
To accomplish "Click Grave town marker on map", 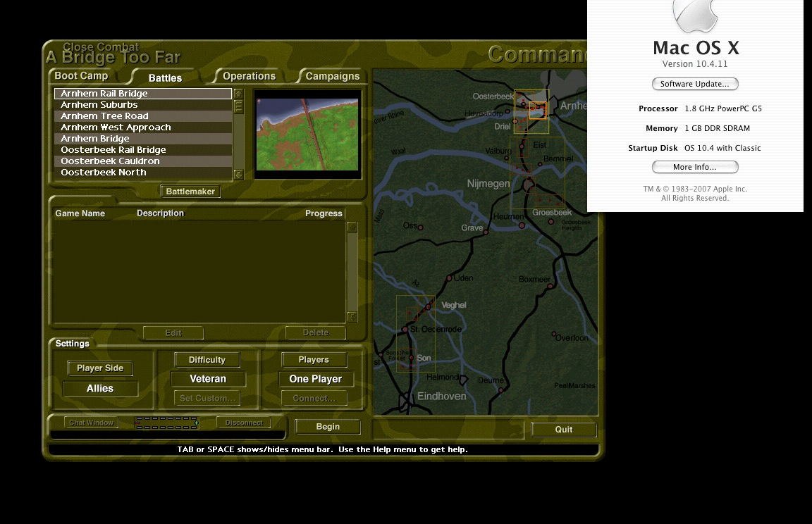I will coord(486,233).
